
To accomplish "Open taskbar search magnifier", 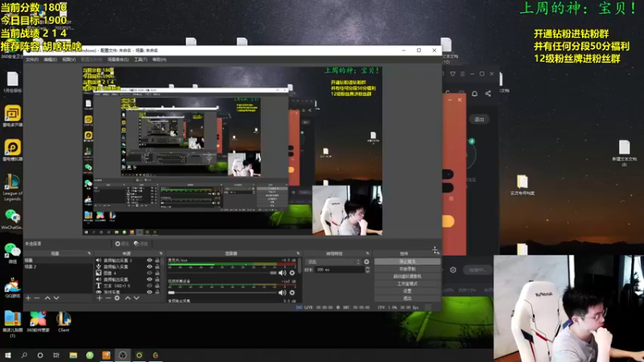I will pos(24,355).
